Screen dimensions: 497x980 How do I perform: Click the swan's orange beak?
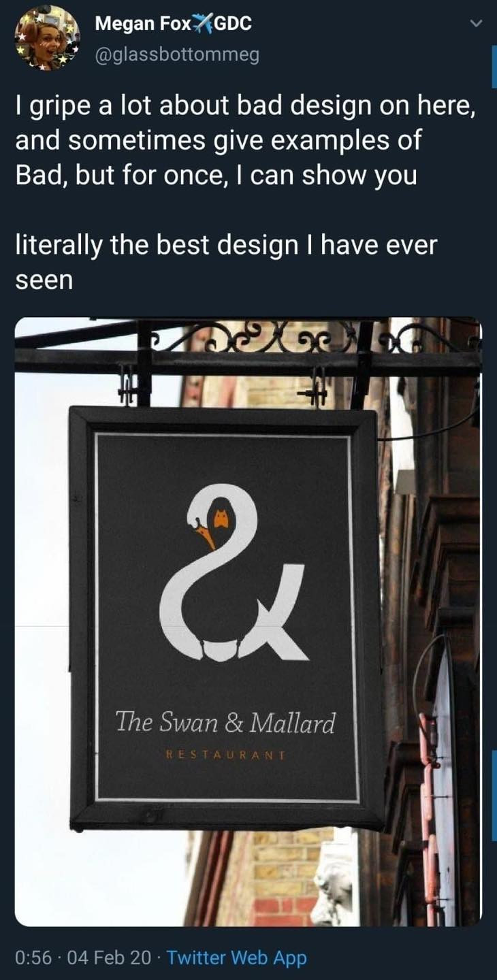click(x=205, y=538)
